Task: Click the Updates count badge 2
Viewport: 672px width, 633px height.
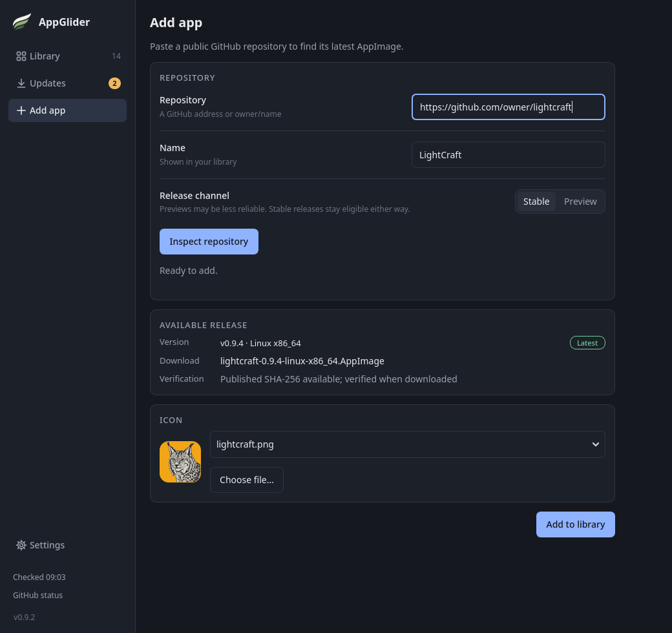Action: pyautogui.click(x=114, y=83)
